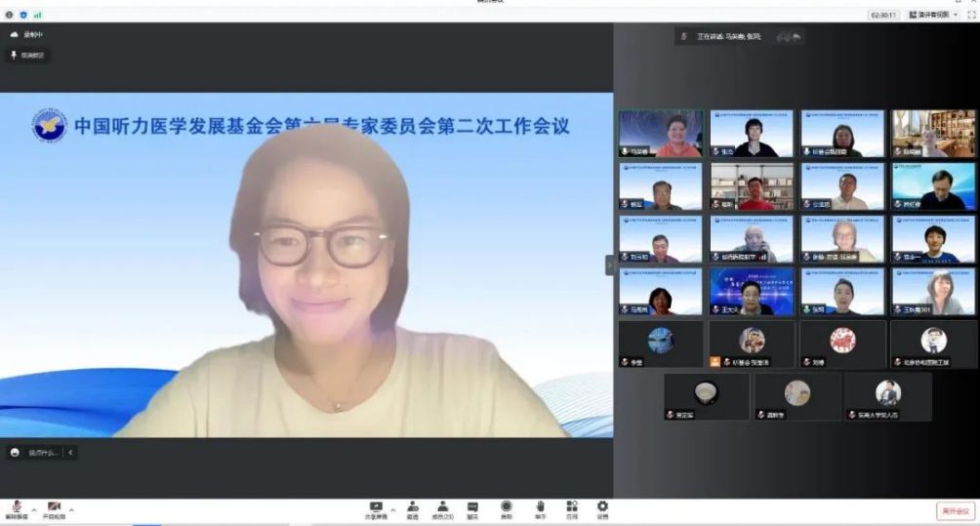Collapse the participant gallery side panel
The height and width of the screenshot is (526, 980).
click(610, 264)
